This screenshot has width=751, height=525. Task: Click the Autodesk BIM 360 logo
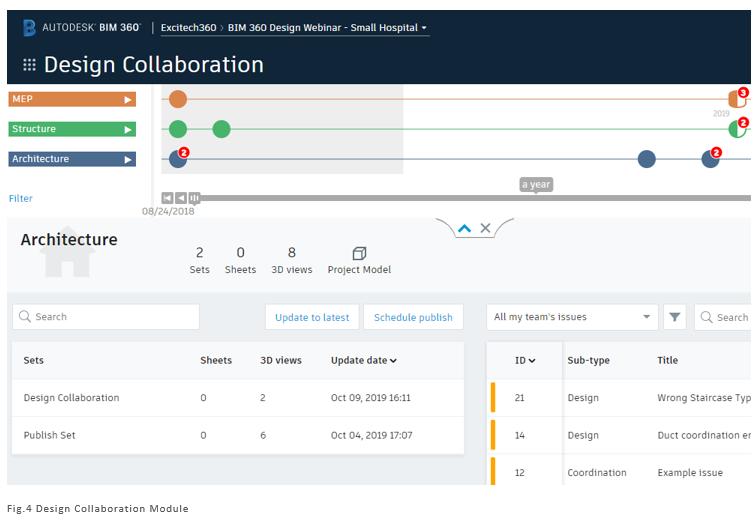tap(82, 28)
